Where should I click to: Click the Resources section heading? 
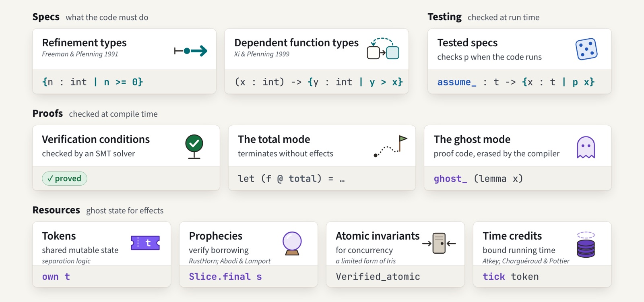[x=56, y=210]
